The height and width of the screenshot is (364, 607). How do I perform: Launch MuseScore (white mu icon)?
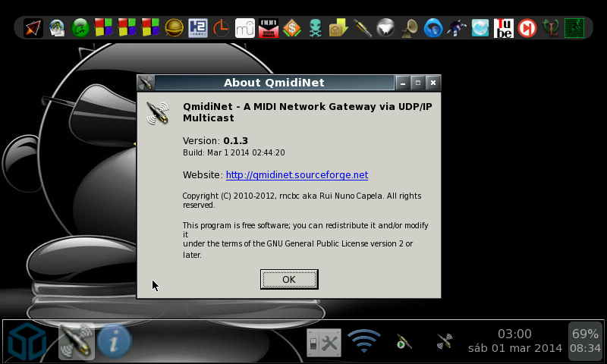coord(244,28)
